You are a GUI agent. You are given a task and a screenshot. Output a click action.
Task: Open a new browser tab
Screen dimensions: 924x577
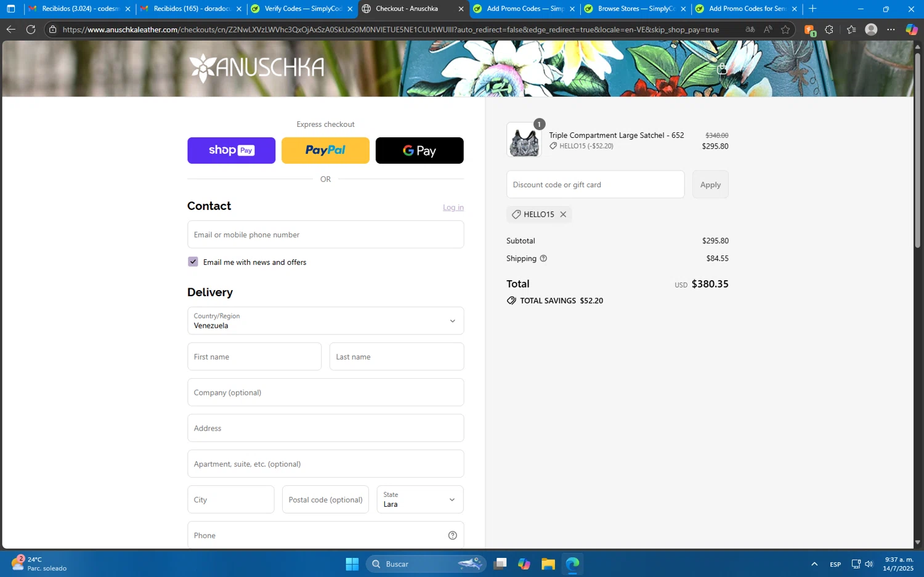[813, 9]
